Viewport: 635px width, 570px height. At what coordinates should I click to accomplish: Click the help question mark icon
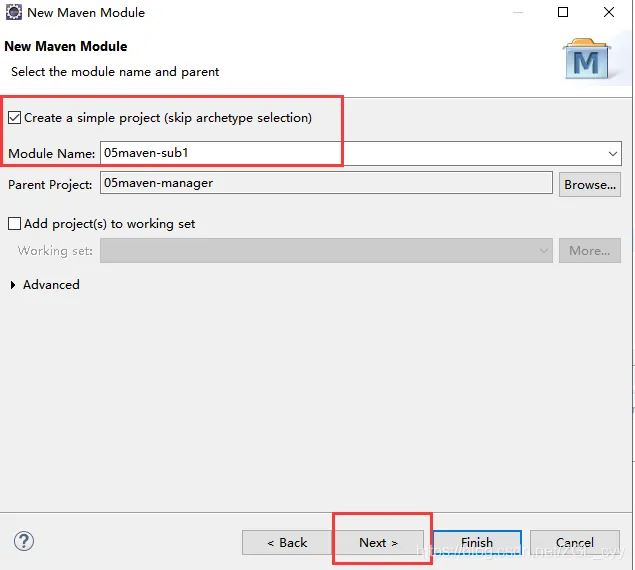pos(24,541)
